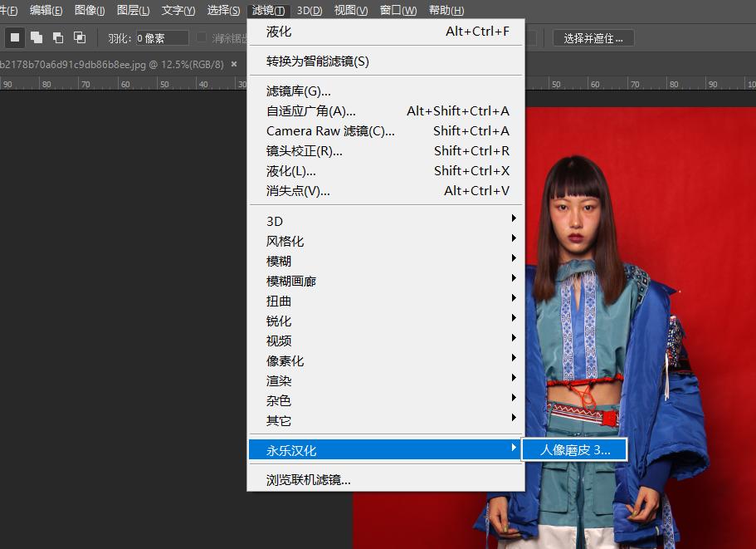Image resolution: width=756 pixels, height=549 pixels.
Task: Enable Subtract from Selection mode
Action: click(56, 37)
